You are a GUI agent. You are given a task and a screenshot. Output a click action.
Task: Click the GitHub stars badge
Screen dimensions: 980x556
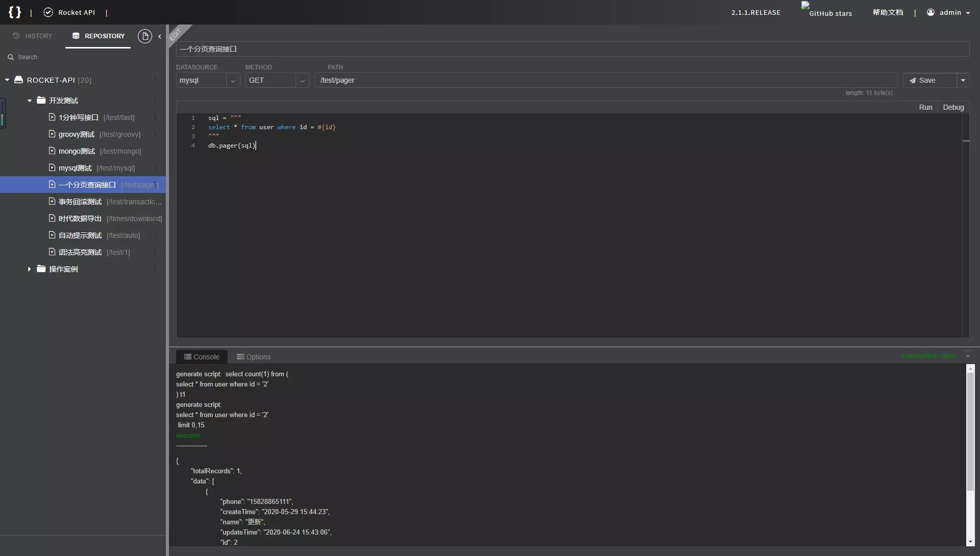827,11
